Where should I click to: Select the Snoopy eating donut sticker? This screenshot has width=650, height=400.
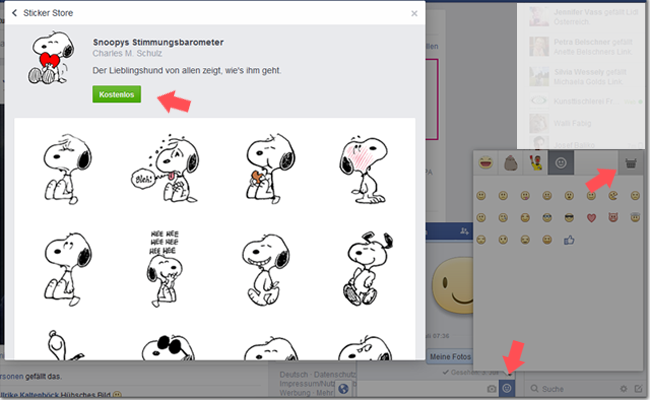(269, 168)
